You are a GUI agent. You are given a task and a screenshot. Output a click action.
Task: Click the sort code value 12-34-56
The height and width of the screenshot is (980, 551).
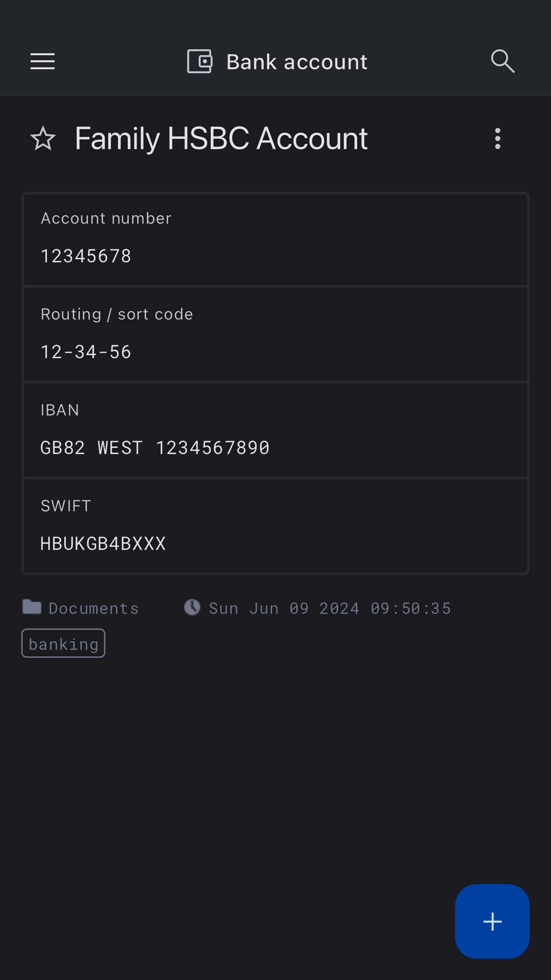coord(86,352)
